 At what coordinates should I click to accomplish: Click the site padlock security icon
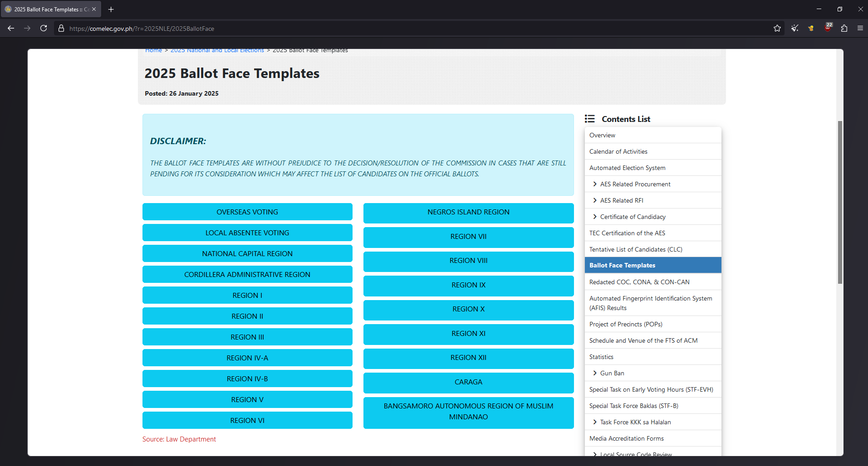point(61,28)
